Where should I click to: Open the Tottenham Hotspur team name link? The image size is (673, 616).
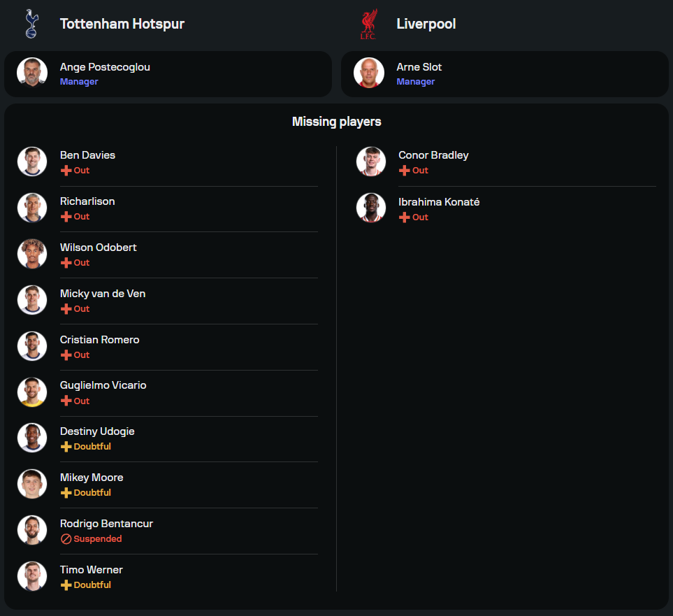(122, 24)
